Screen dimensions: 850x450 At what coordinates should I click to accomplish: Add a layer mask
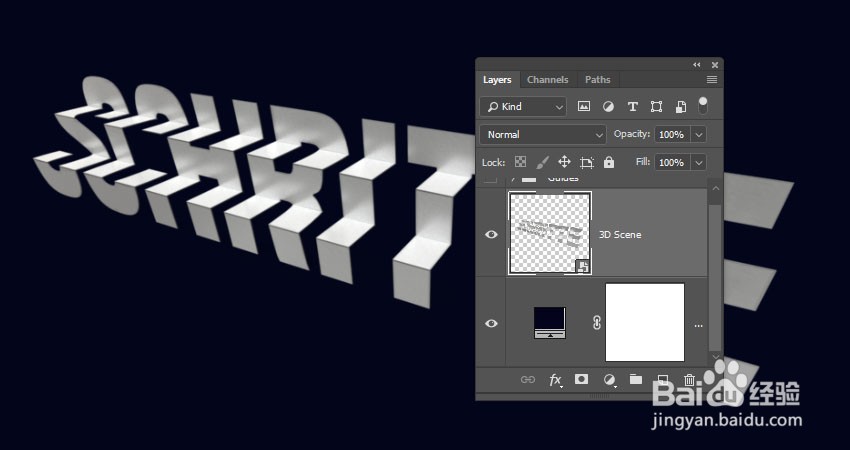tap(581, 379)
